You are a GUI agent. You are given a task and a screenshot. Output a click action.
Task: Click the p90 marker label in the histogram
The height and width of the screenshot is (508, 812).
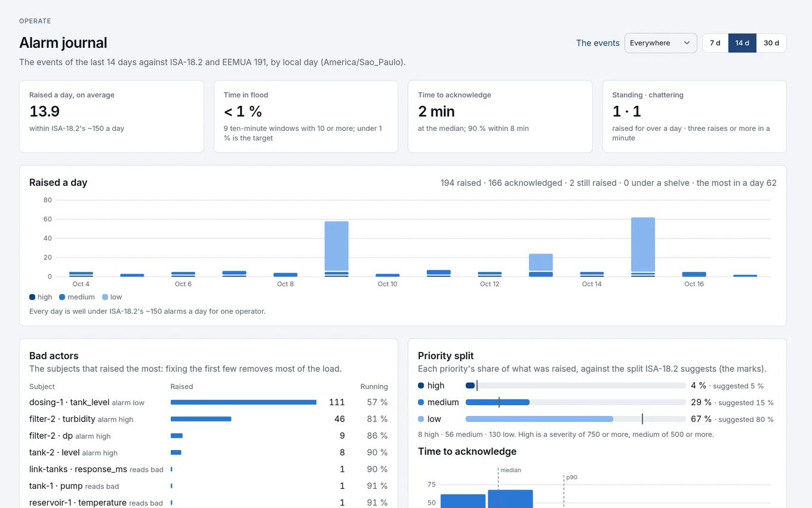coord(571,478)
